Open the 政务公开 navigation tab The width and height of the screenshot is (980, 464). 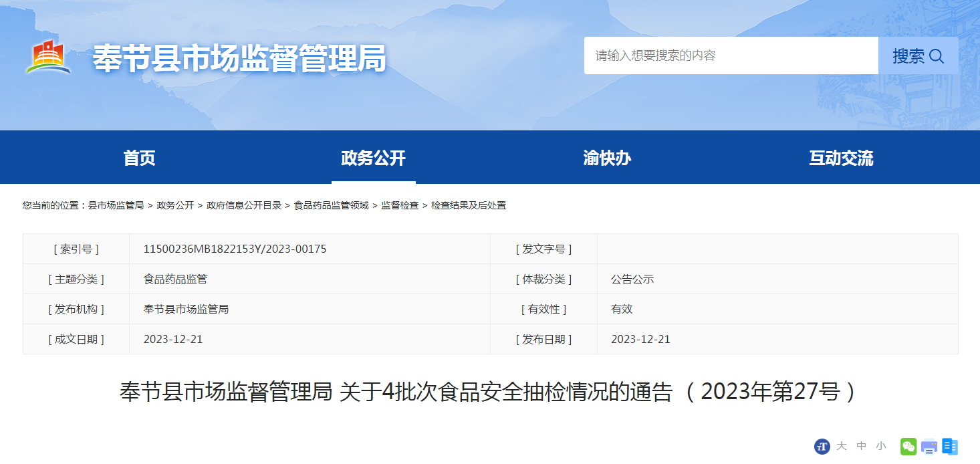pos(373,158)
